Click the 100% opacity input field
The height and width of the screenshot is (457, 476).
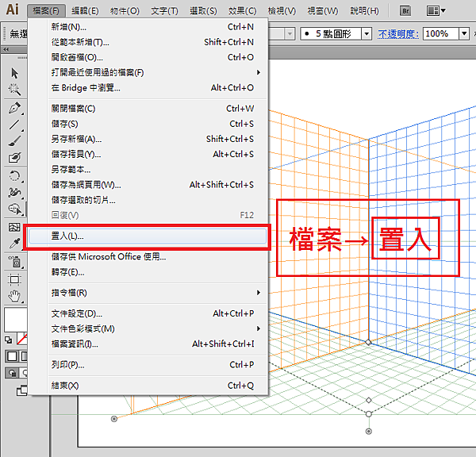point(441,33)
